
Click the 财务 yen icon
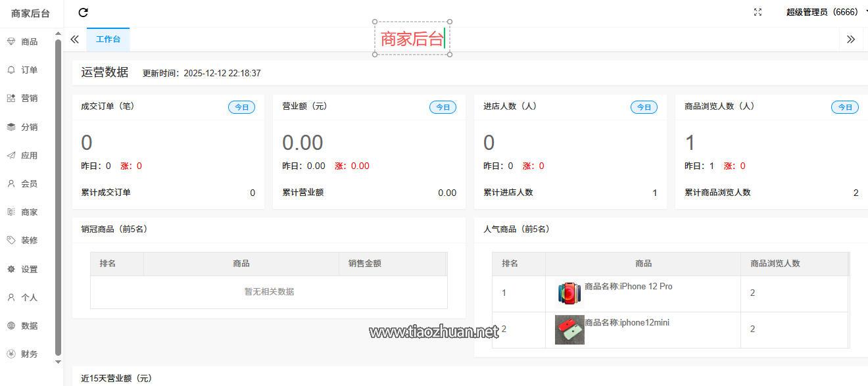(11, 354)
